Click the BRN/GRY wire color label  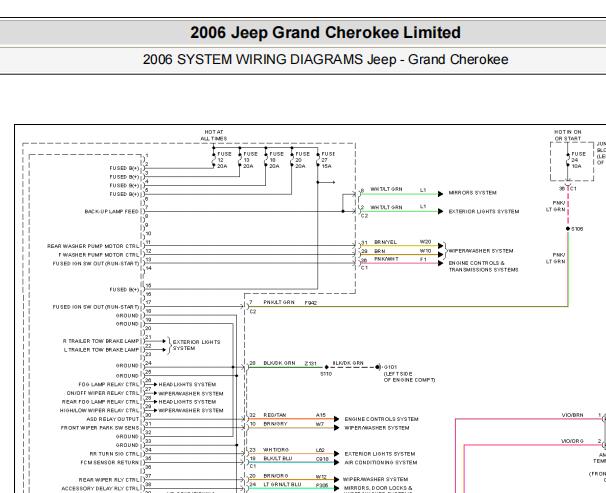(275, 424)
